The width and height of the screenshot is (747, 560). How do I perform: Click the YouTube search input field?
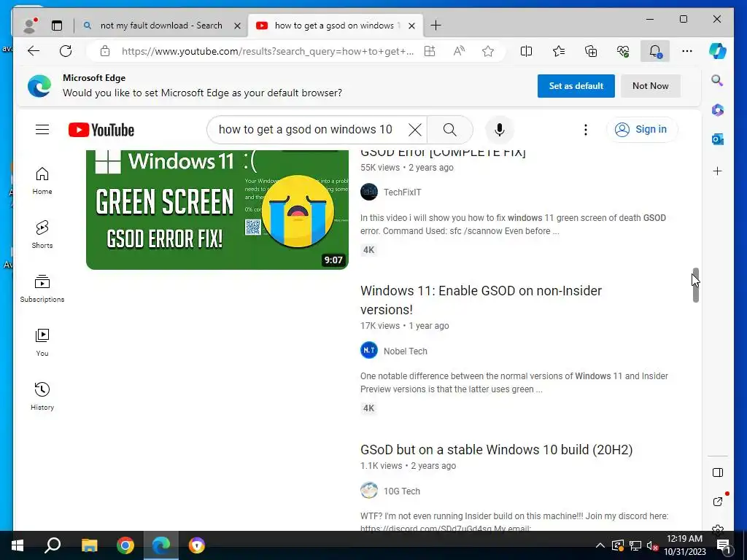click(x=306, y=130)
